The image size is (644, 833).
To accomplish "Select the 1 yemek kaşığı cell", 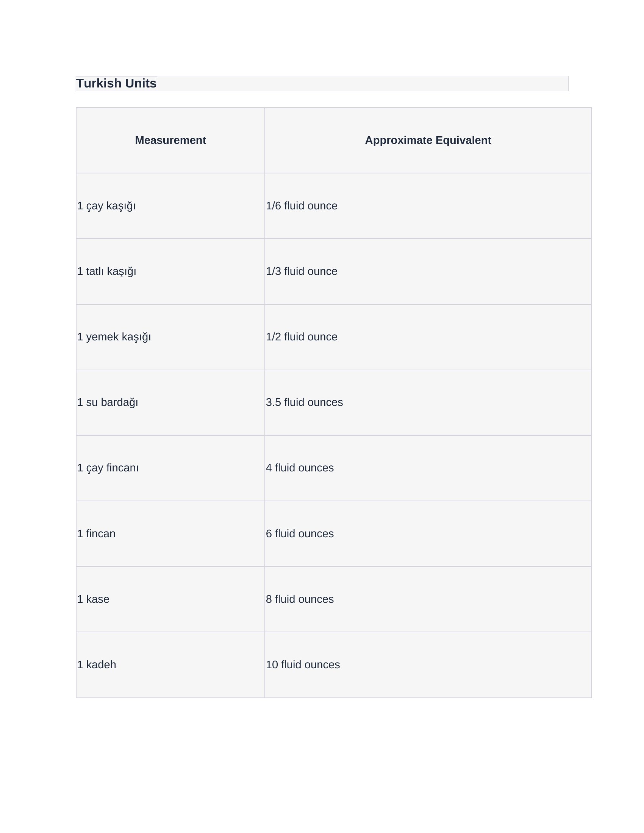I will click(x=170, y=337).
